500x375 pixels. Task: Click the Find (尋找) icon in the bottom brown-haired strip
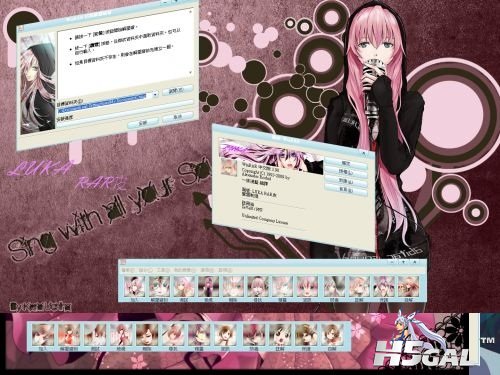[173, 335]
